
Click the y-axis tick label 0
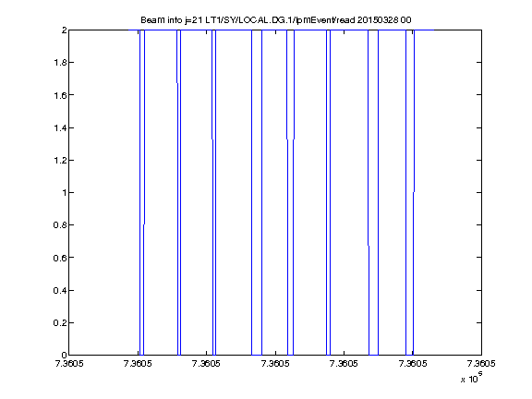pyautogui.click(x=64, y=356)
